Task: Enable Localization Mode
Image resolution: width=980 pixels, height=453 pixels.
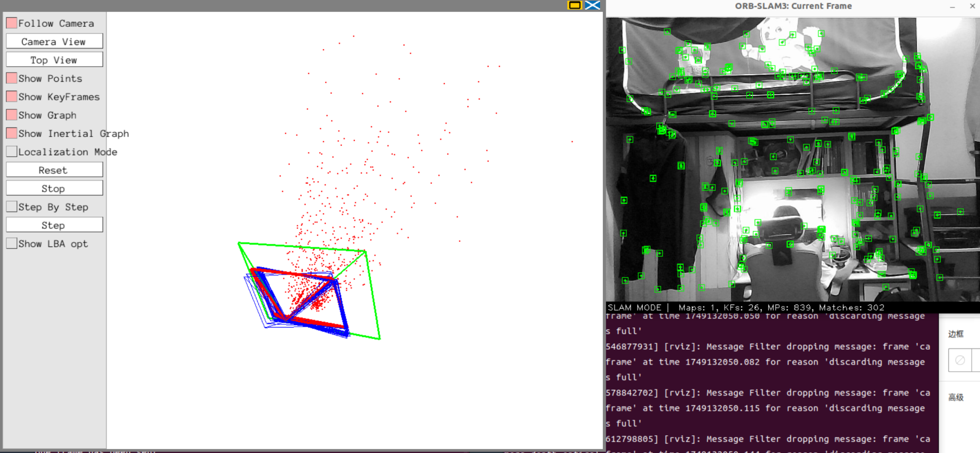Action: point(12,152)
